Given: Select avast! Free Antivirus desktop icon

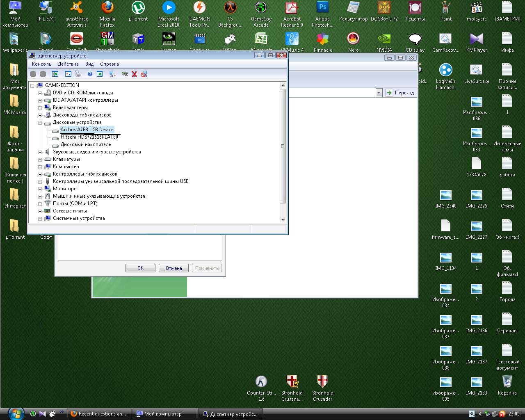Looking at the screenshot, I should (x=77, y=14).
